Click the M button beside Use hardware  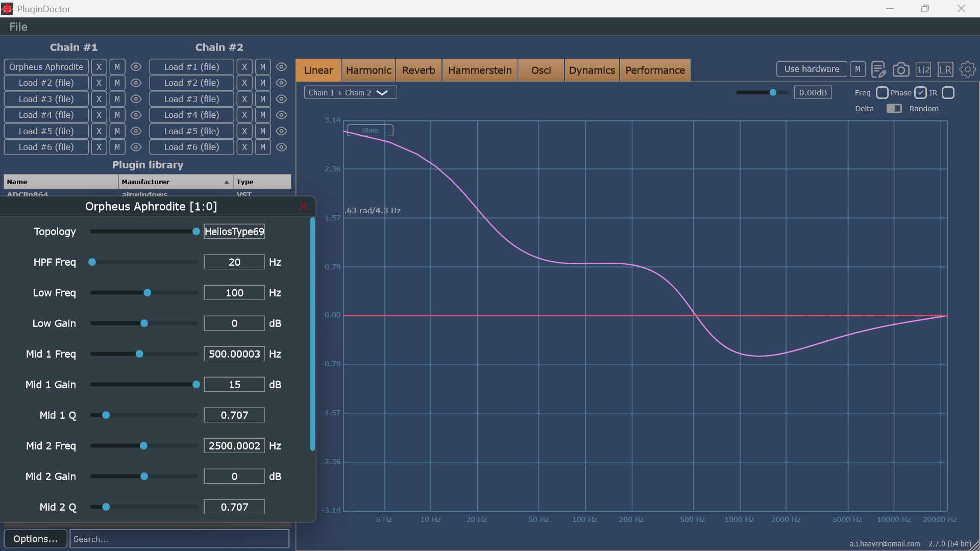coord(857,69)
